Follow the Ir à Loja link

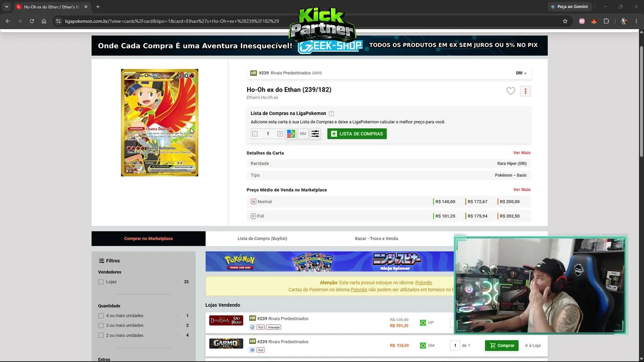(533, 345)
